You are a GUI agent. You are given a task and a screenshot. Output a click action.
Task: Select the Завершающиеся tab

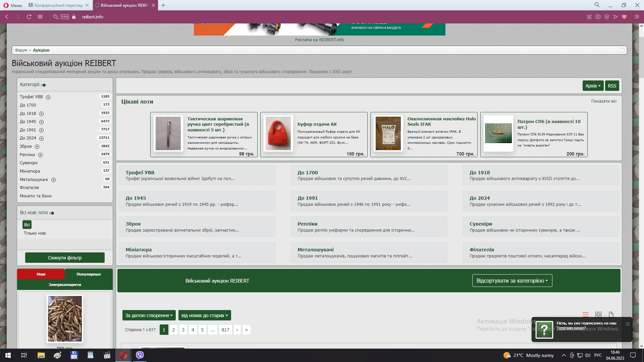[65, 285]
